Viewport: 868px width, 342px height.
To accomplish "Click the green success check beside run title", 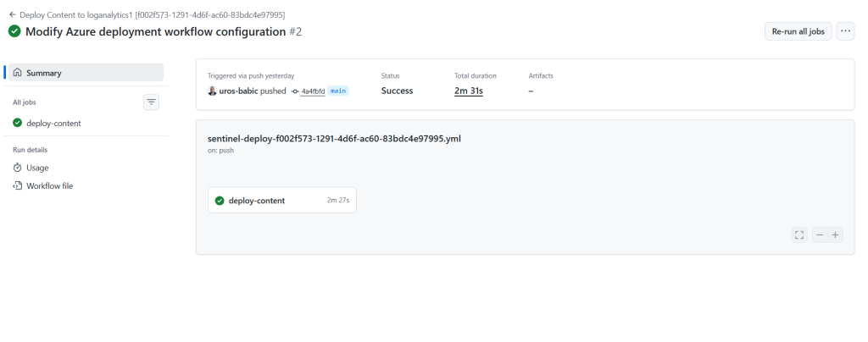I will (x=14, y=31).
